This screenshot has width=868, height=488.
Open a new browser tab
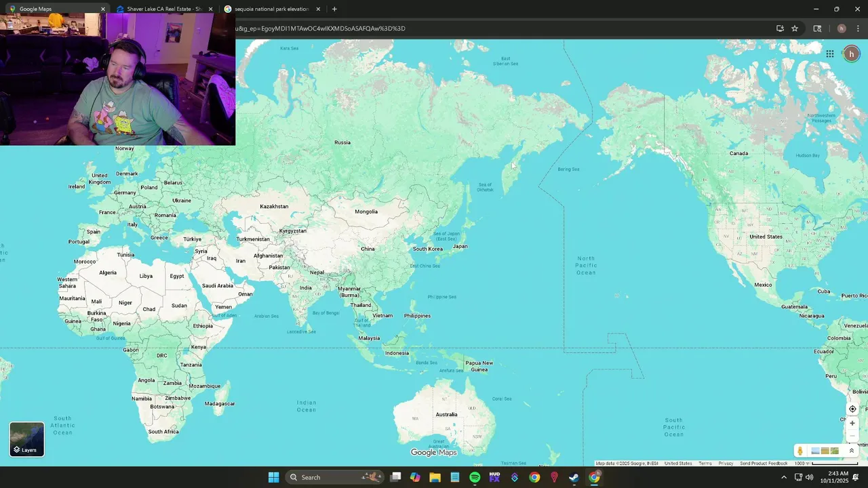click(334, 9)
